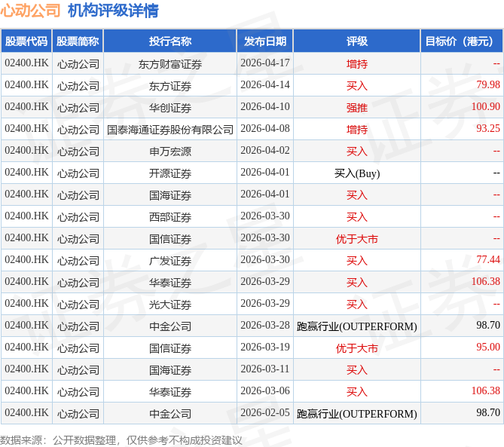Click the date 2026-02-05
The height and width of the screenshot is (447, 504).
pos(265,413)
